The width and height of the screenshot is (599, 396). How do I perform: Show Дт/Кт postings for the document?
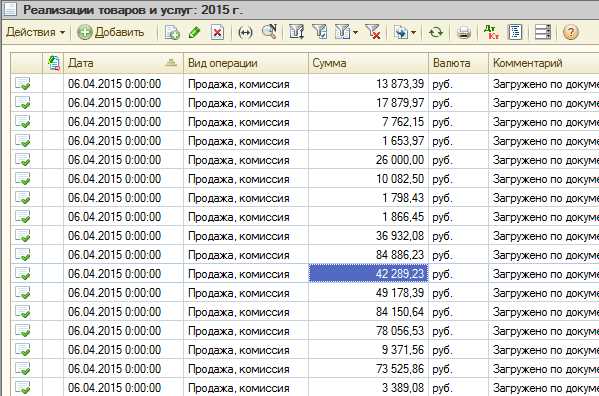[x=491, y=32]
